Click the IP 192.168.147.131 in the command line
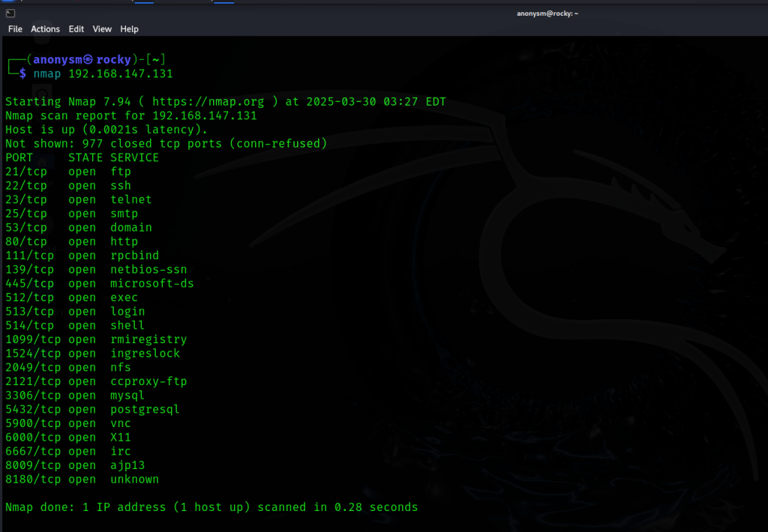Image resolution: width=768 pixels, height=532 pixels. [121, 74]
